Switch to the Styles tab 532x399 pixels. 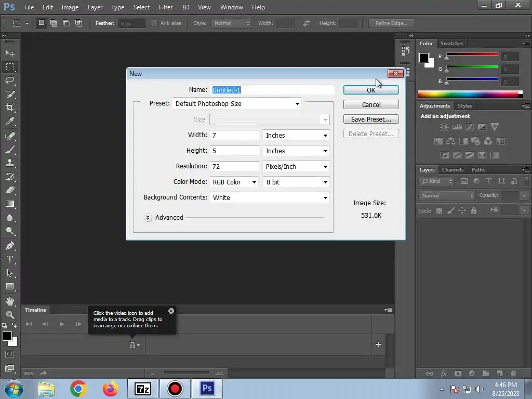464,106
